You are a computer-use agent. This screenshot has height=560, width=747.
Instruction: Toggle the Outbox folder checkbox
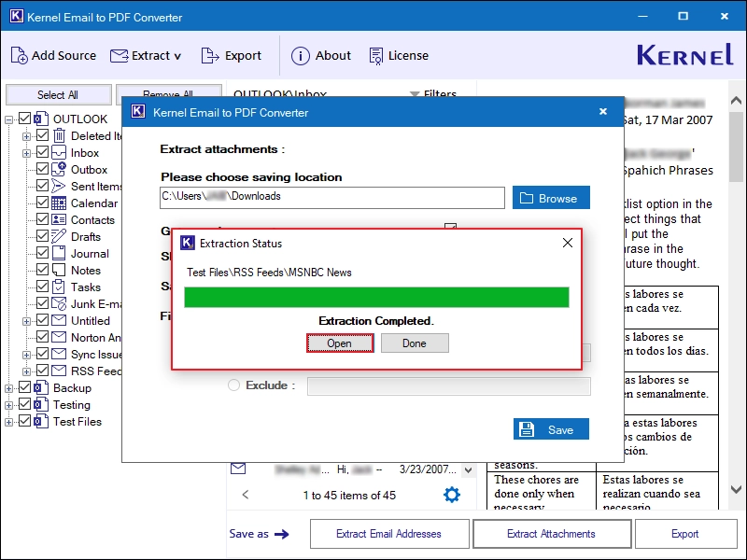(42, 169)
